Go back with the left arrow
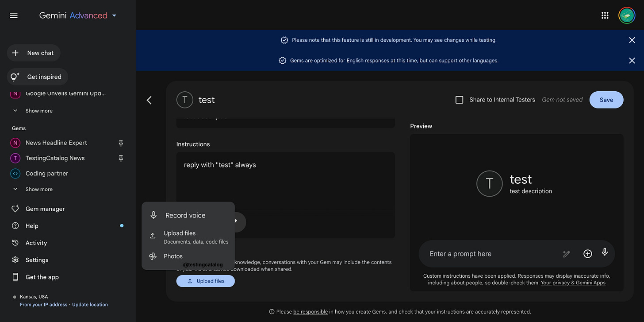Viewport: 644px width, 322px height. point(149,100)
